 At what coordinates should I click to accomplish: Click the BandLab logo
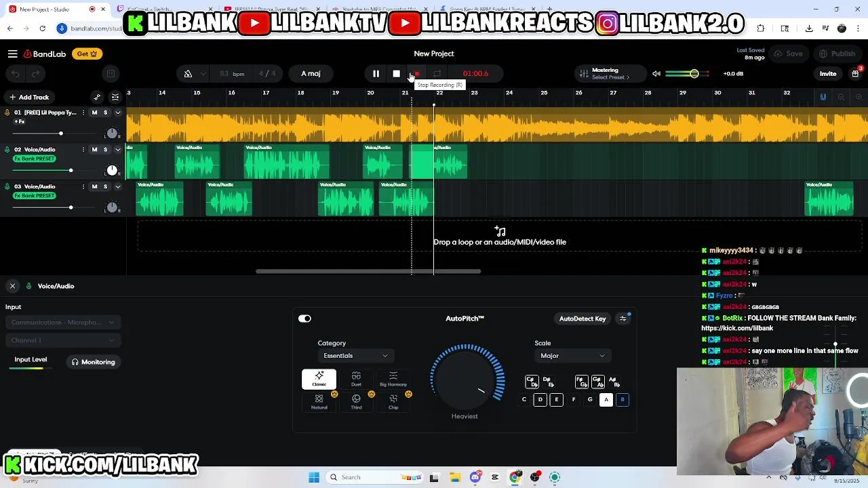pyautogui.click(x=45, y=54)
